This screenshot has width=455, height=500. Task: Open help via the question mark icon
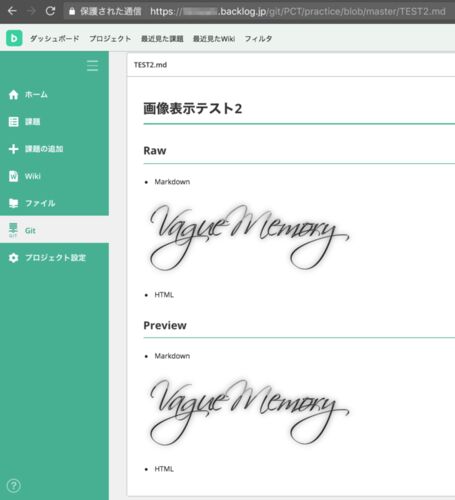click(14, 486)
